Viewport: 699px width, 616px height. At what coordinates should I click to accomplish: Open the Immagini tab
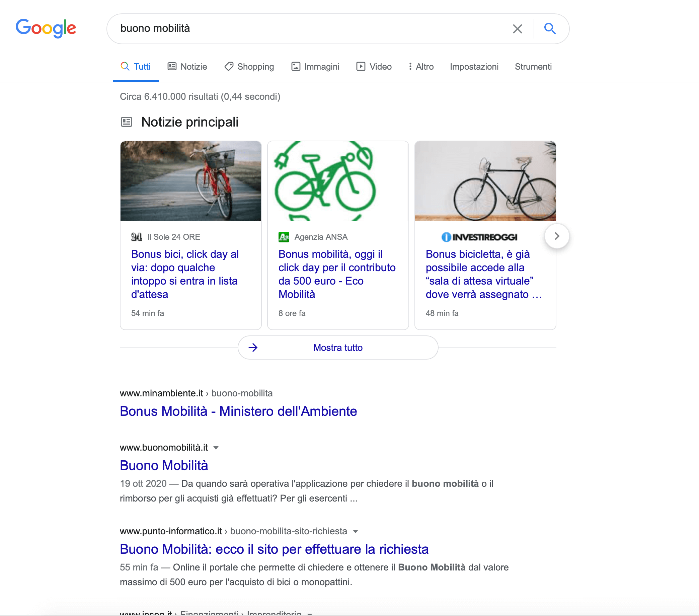click(315, 67)
